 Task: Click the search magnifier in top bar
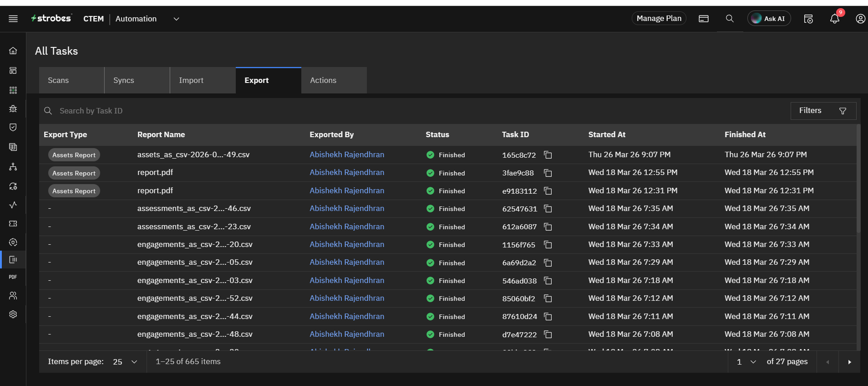coord(730,19)
